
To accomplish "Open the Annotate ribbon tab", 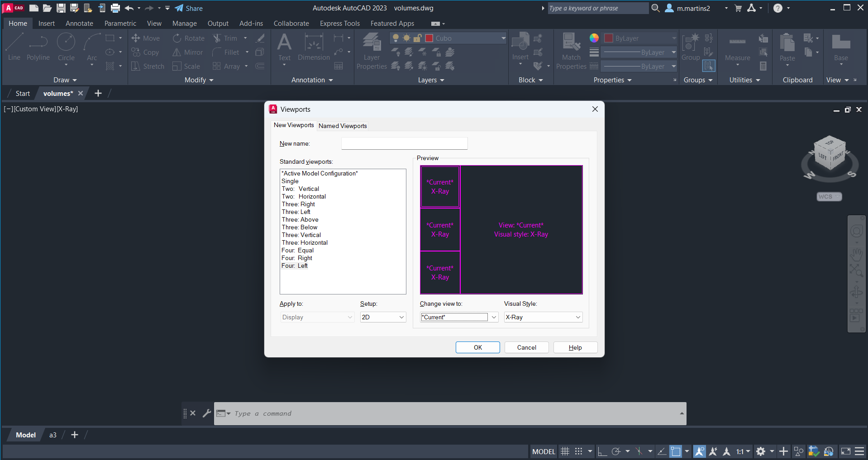I will [x=79, y=24].
